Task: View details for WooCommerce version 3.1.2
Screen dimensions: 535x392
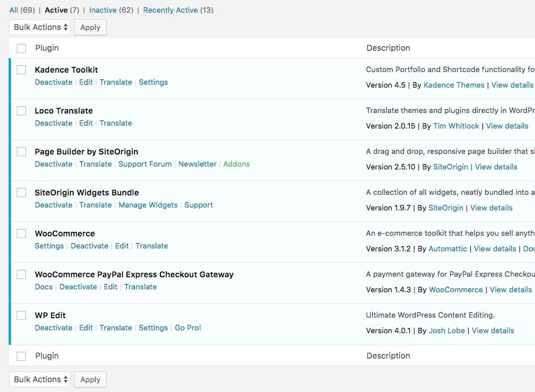Action: click(x=495, y=248)
